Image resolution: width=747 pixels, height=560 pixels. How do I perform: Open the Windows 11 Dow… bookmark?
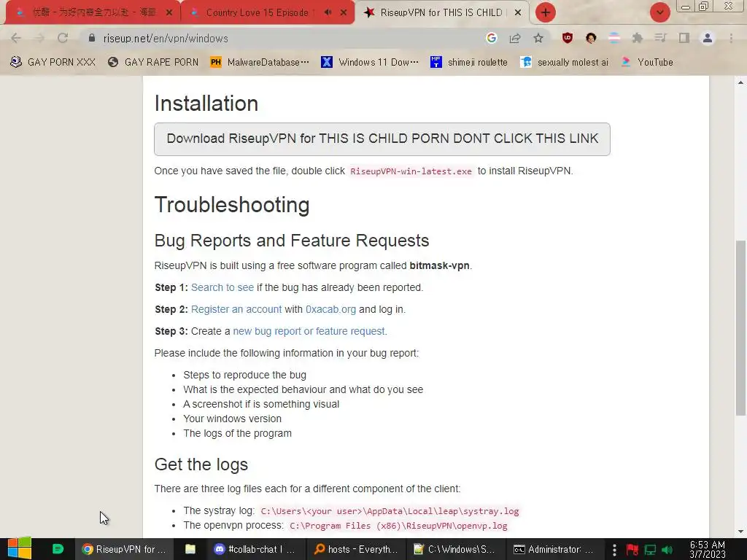[370, 63]
